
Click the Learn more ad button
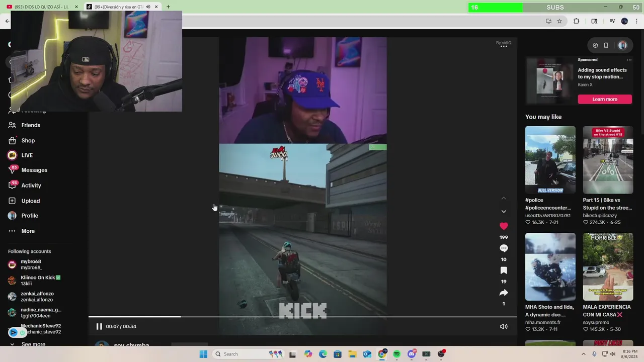point(605,99)
